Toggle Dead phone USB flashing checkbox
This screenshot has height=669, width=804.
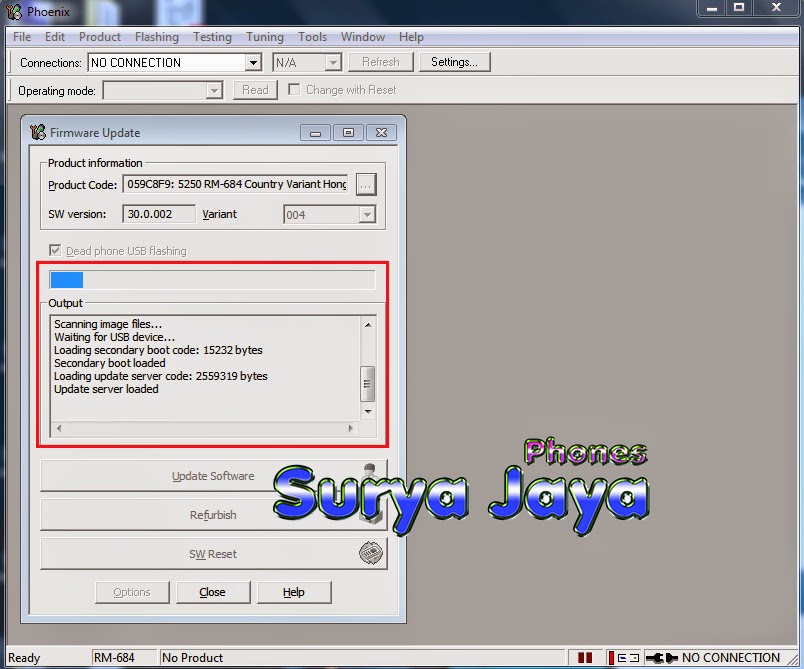point(55,250)
